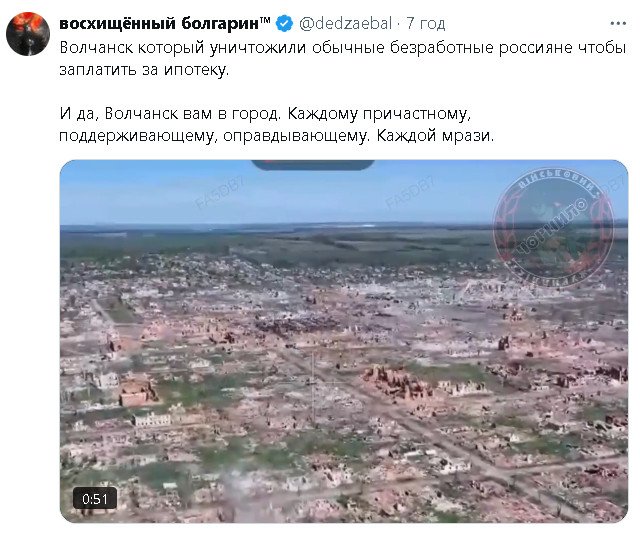
Task: Click the 0:51 video duration badge
Action: pyautogui.click(x=95, y=498)
